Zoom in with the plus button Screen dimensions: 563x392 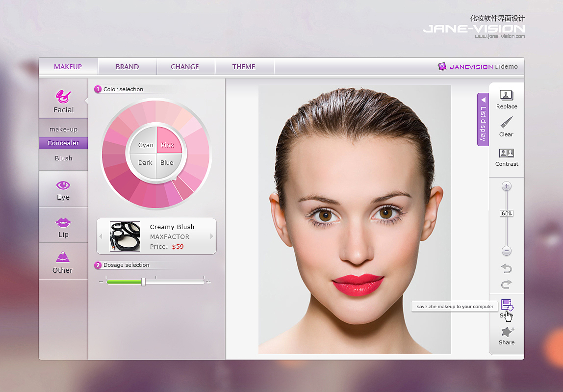[506, 186]
